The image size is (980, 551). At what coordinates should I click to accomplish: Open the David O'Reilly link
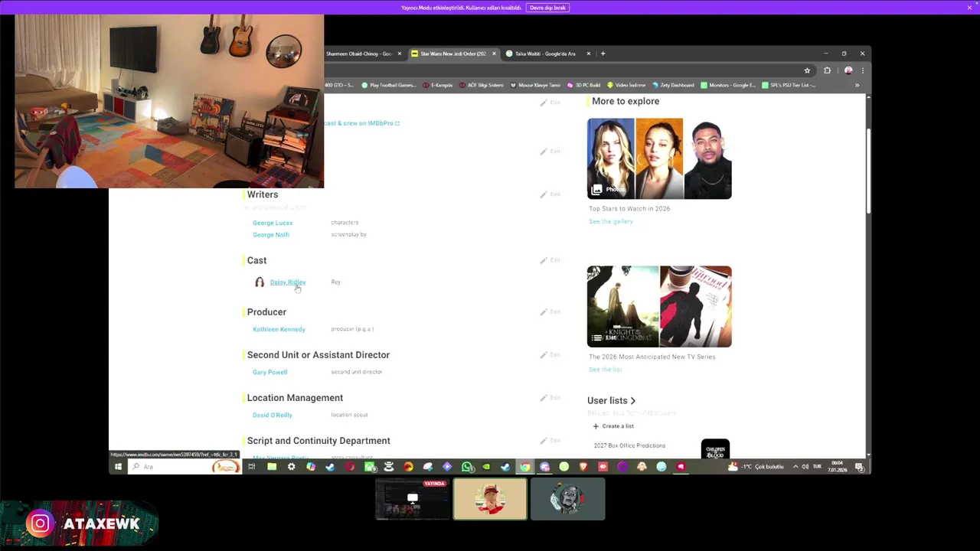[273, 415]
